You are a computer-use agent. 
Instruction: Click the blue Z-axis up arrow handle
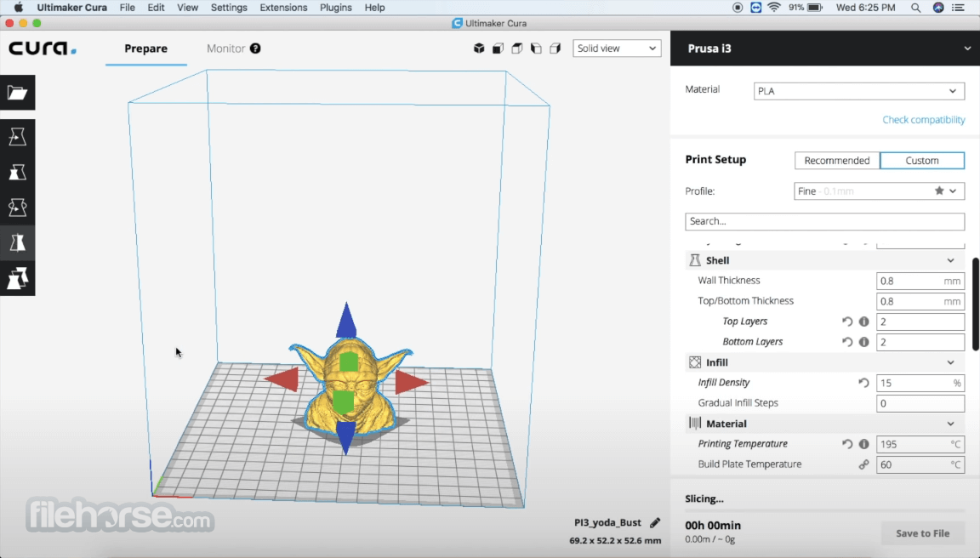(x=346, y=321)
